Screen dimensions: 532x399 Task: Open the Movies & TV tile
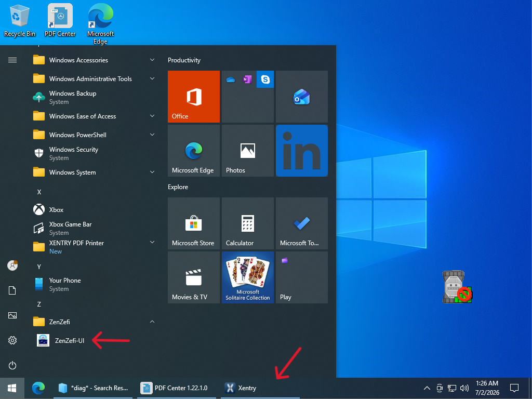194,277
